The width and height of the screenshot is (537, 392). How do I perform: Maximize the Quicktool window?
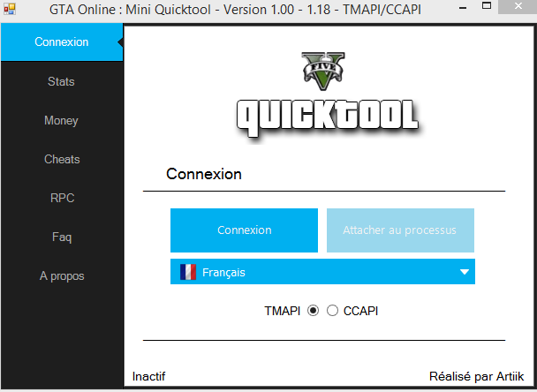(x=487, y=6)
